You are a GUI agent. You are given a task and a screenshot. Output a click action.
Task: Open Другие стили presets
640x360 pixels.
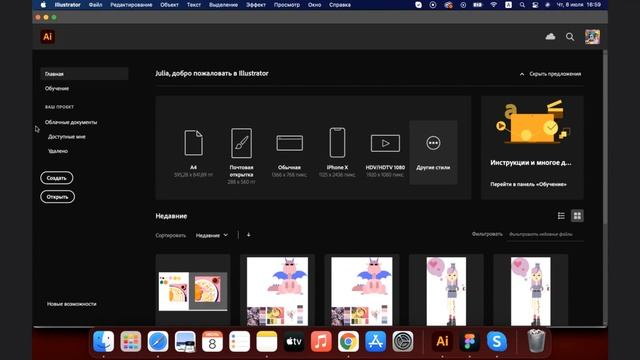pyautogui.click(x=433, y=152)
